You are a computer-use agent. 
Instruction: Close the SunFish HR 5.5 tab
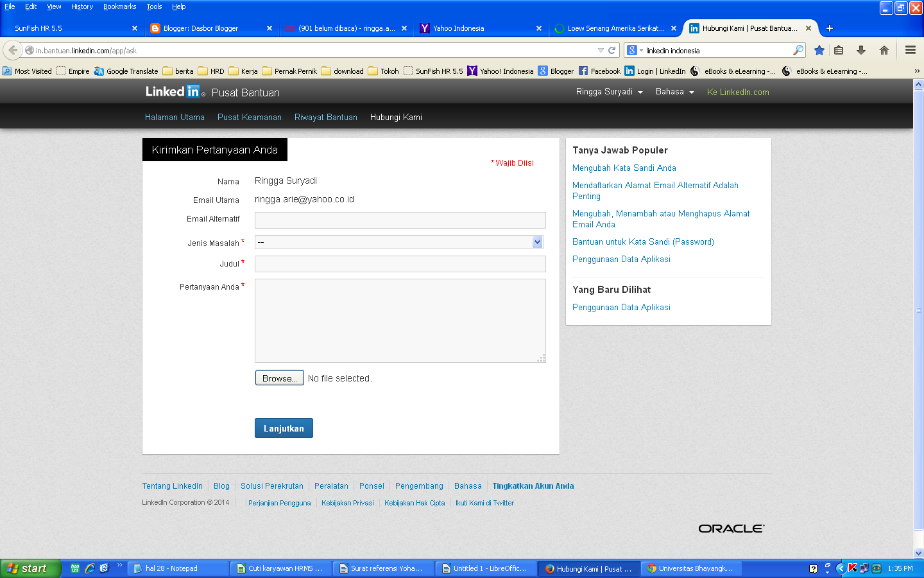(x=135, y=28)
